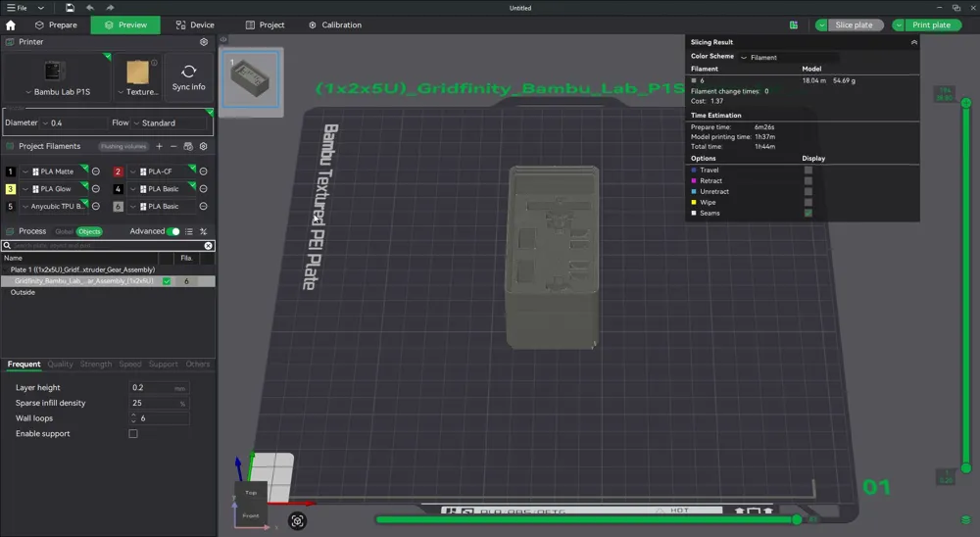This screenshot has width=980, height=537.
Task: Open the layers view icon
Action: coord(966,520)
